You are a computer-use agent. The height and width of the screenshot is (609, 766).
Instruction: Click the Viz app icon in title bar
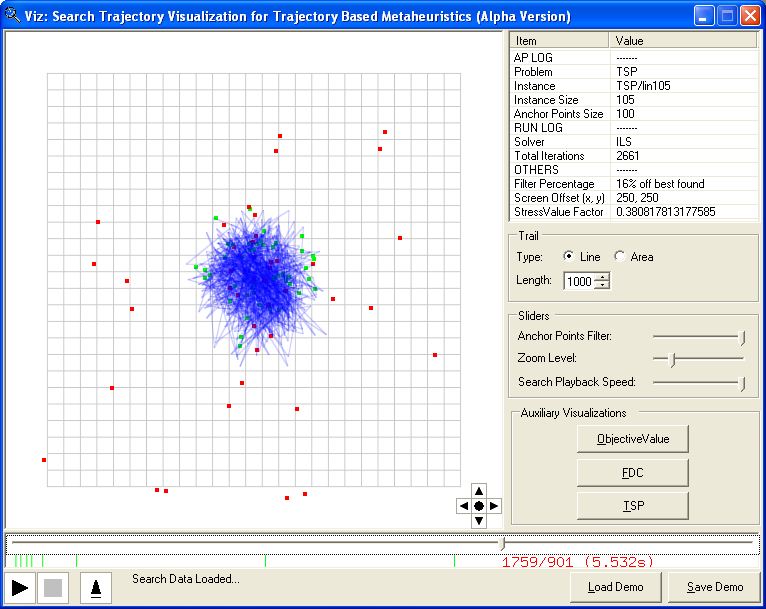click(13, 15)
